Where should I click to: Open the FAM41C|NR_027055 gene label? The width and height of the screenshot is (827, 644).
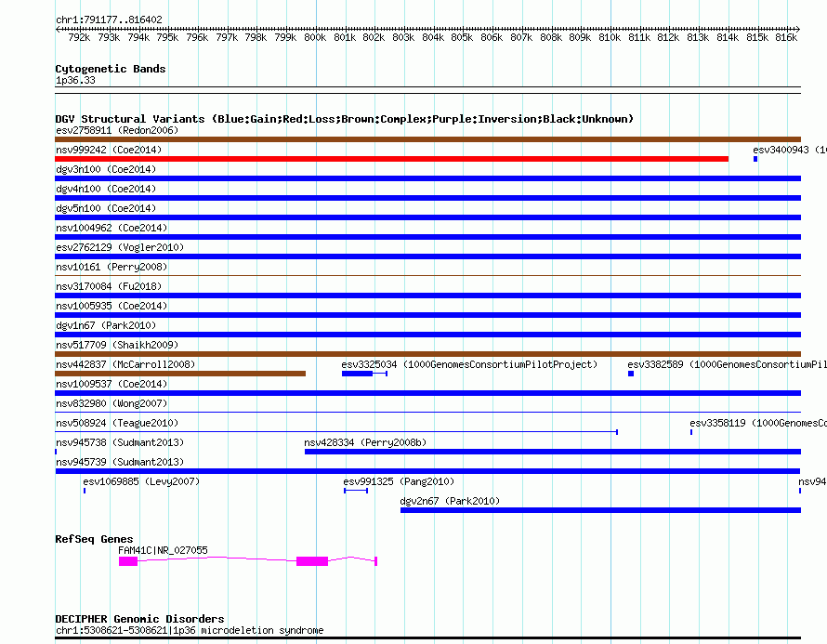click(164, 550)
